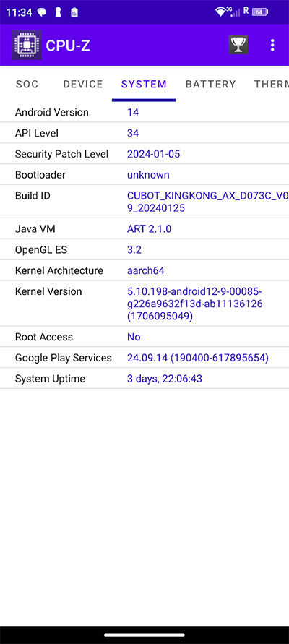Switch to the SOC tab

[27, 84]
